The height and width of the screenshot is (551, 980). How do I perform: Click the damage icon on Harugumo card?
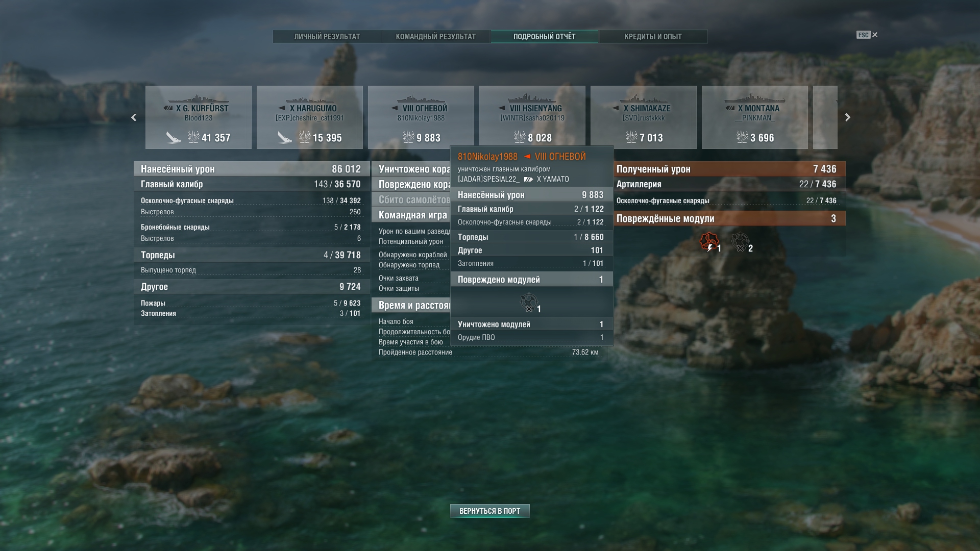point(305,137)
